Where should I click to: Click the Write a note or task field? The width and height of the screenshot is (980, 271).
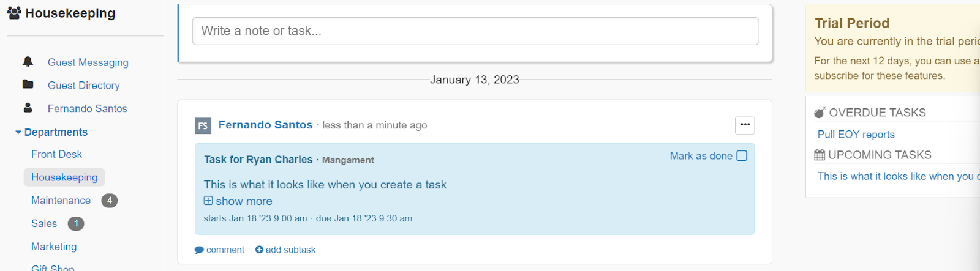475,31
